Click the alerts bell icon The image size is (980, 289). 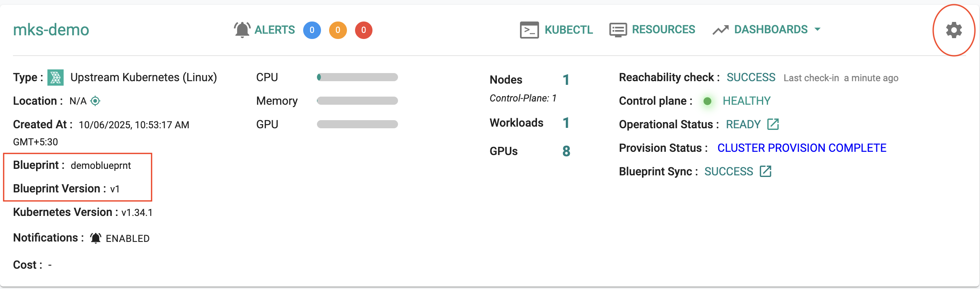pos(242,30)
